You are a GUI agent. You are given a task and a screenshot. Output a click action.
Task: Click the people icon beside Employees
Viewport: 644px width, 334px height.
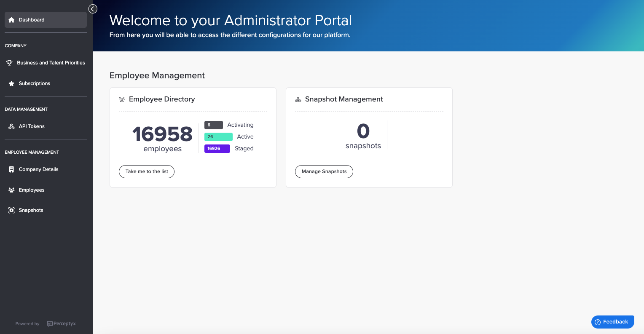11,190
